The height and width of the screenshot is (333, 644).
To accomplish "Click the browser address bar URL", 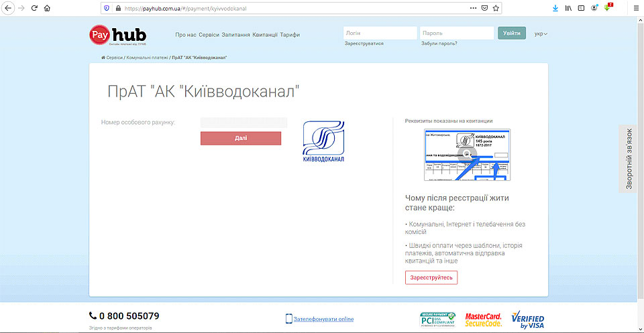I will (186, 8).
